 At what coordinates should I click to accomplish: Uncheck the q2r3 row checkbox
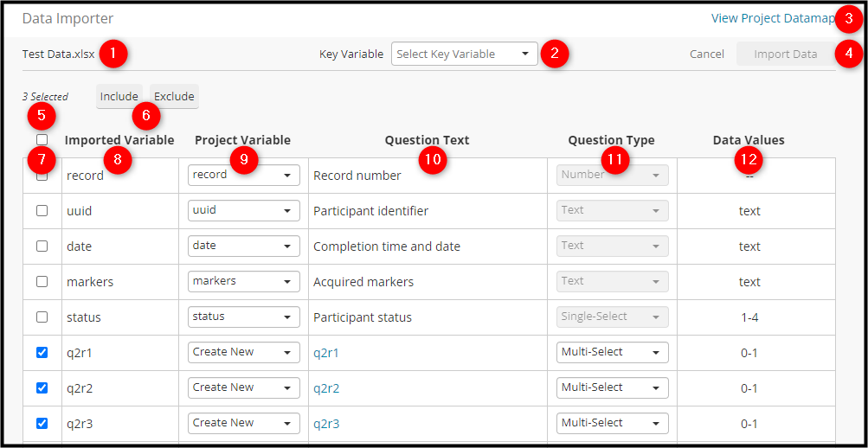tap(42, 423)
